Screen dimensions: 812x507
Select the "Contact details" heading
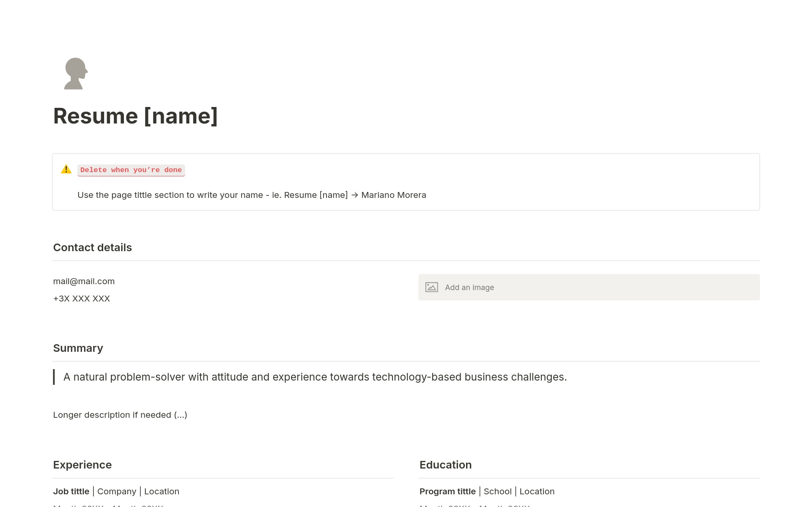coord(93,247)
